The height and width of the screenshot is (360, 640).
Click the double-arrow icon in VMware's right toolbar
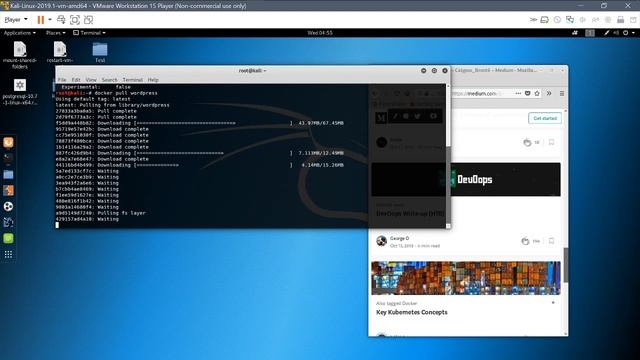(x=533, y=20)
